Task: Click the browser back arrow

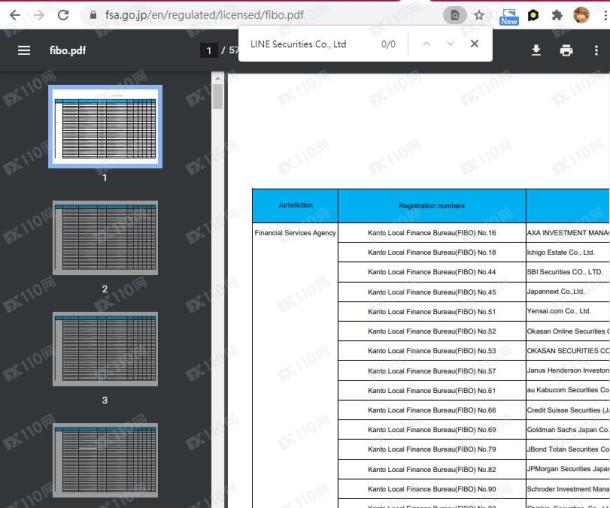Action: click(14, 15)
